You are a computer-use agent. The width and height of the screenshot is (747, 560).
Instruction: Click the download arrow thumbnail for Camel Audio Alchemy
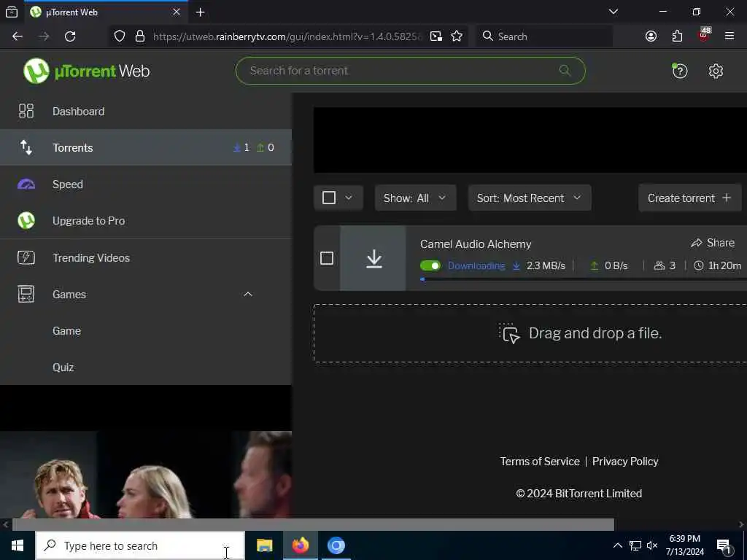click(x=373, y=258)
